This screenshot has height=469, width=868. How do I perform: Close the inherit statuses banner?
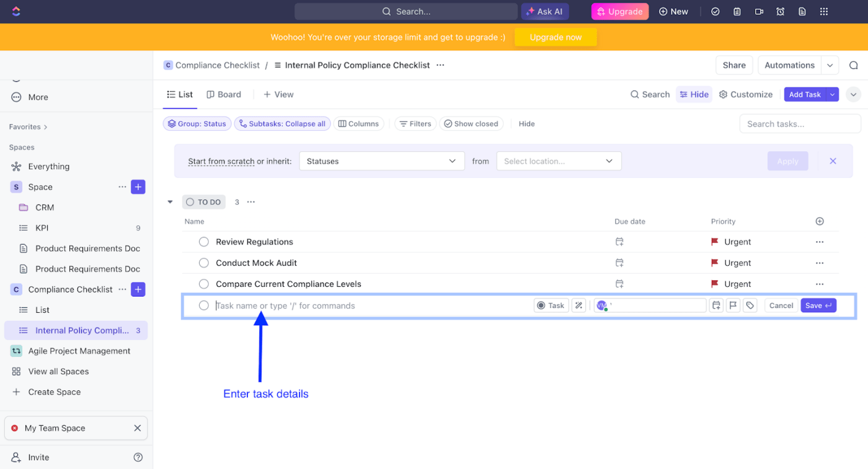coord(833,161)
